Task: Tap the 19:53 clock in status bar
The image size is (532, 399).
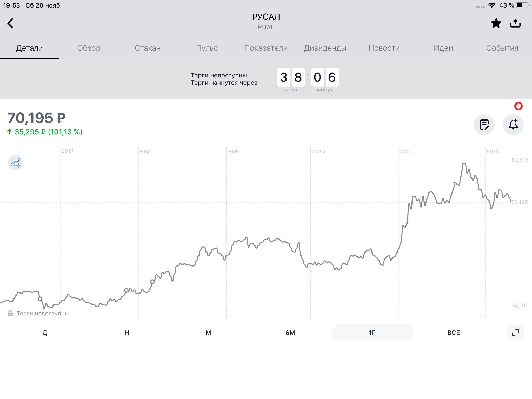Action: tap(11, 5)
